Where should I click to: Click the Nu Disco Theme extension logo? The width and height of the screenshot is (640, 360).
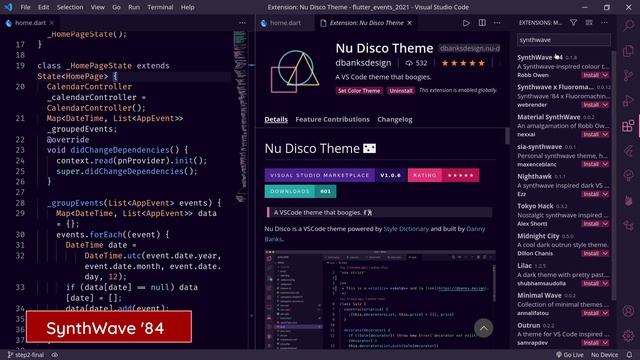tap(295, 72)
